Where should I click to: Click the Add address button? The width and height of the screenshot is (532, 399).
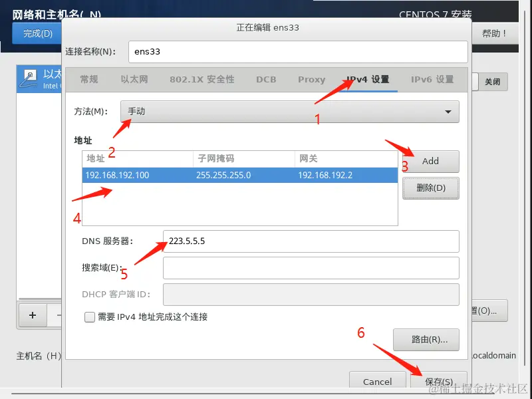pos(430,161)
